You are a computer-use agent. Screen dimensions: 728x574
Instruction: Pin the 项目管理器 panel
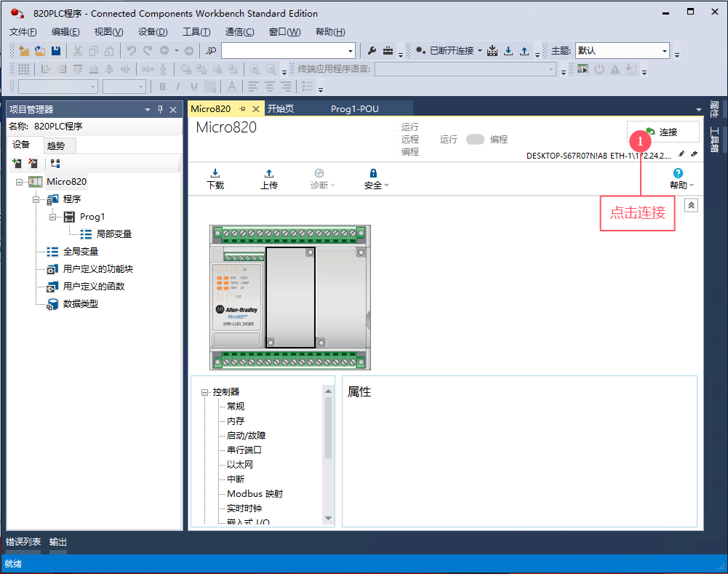point(160,110)
